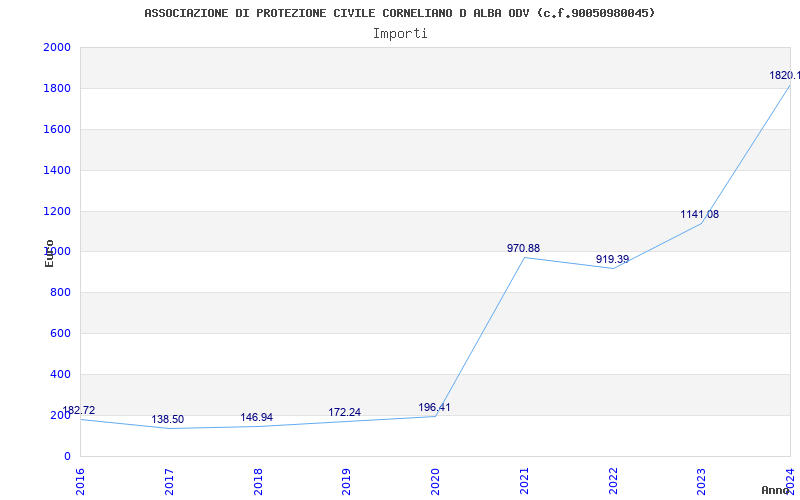This screenshot has width=800, height=500.
Task: Click the 182.72 data label
Action: [x=79, y=410]
